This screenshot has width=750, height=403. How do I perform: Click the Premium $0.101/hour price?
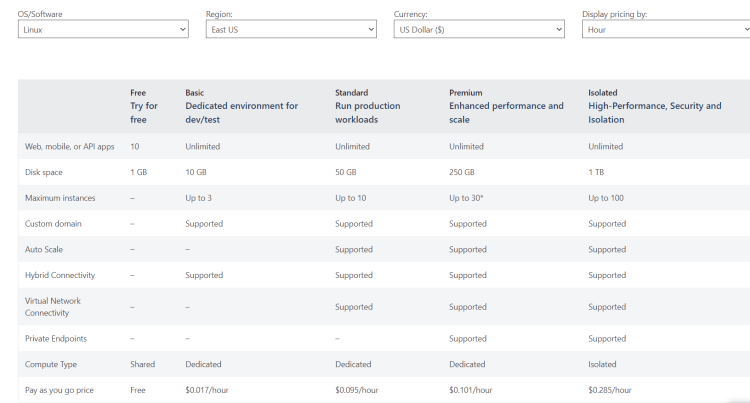(470, 390)
